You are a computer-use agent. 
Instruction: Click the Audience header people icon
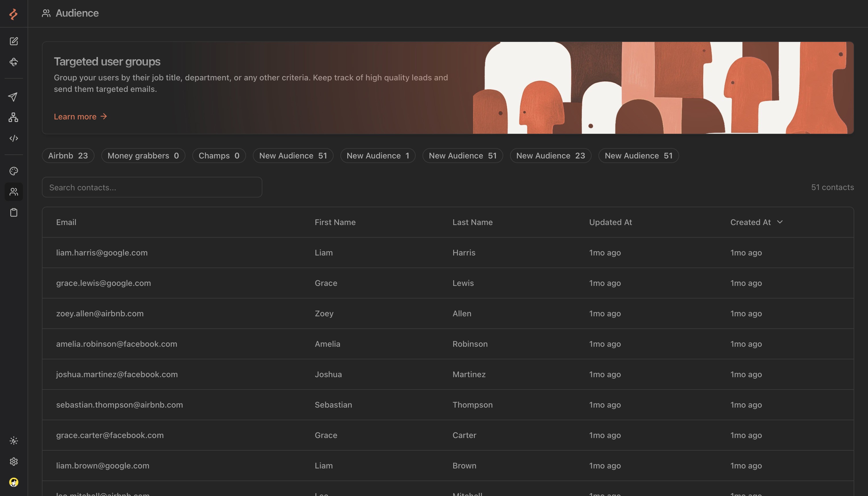click(x=46, y=13)
